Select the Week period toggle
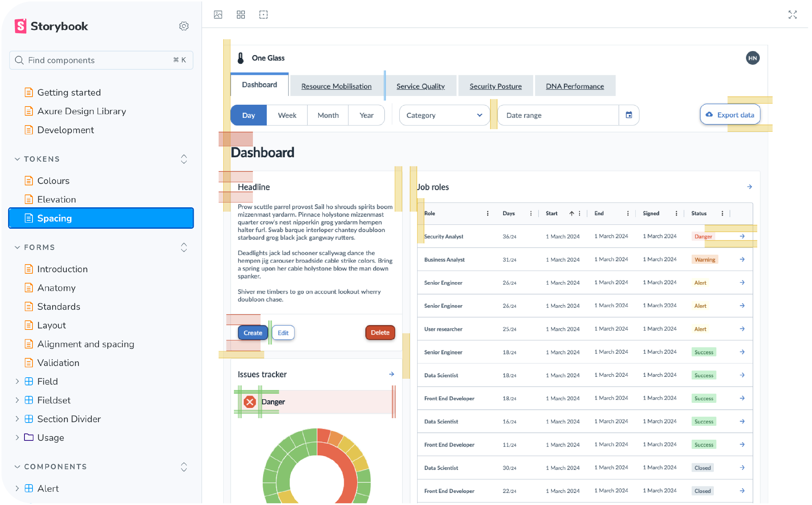This screenshot has width=812, height=505. click(287, 115)
